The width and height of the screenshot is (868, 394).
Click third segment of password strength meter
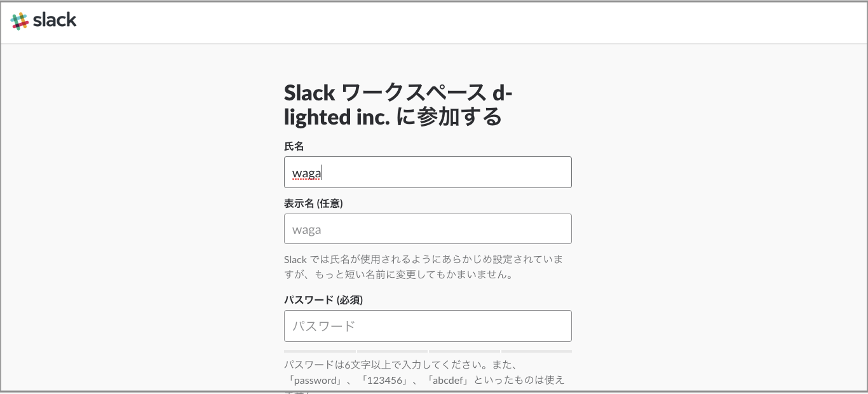coord(464,351)
